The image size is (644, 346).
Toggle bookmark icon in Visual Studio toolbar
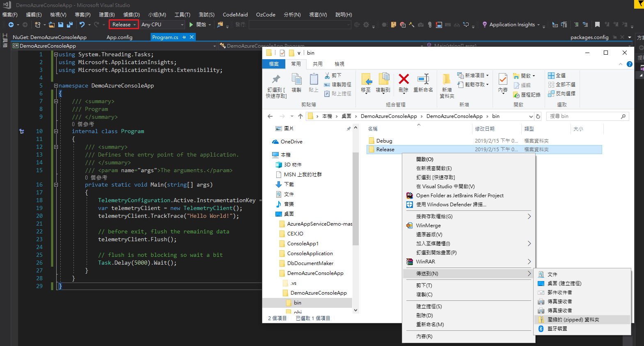coord(597,25)
